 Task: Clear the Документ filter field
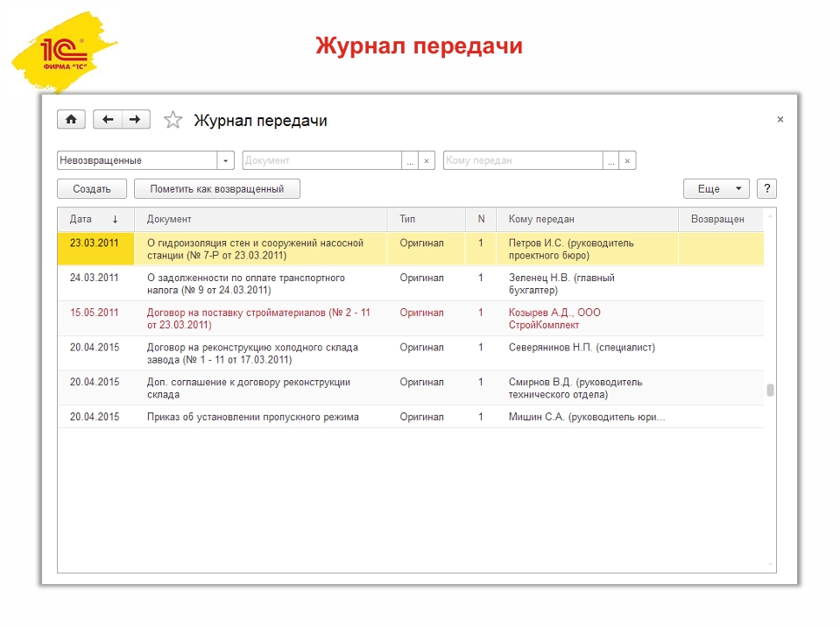[427, 161]
